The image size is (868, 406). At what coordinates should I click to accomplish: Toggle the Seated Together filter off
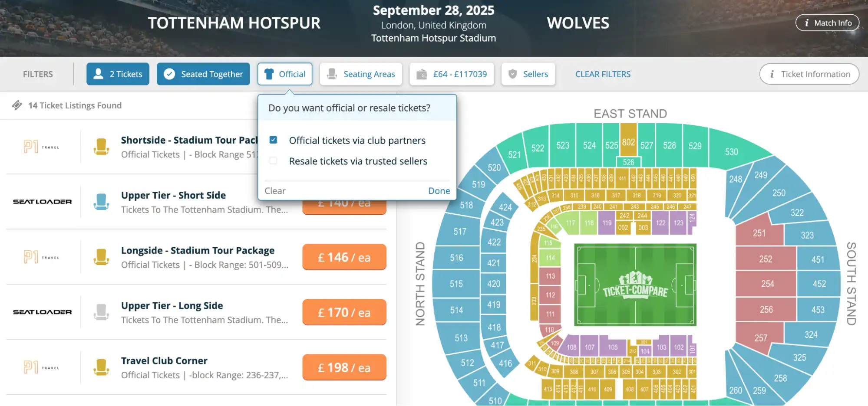coord(203,74)
